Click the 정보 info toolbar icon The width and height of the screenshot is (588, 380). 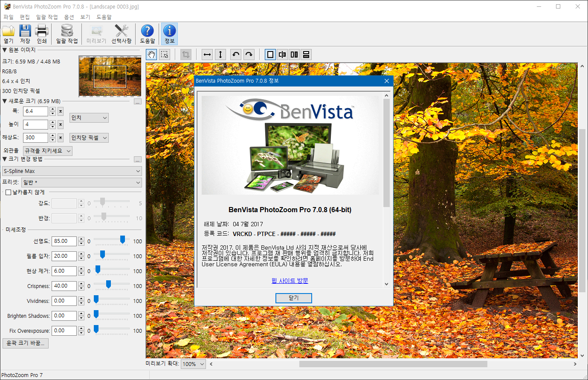169,34
